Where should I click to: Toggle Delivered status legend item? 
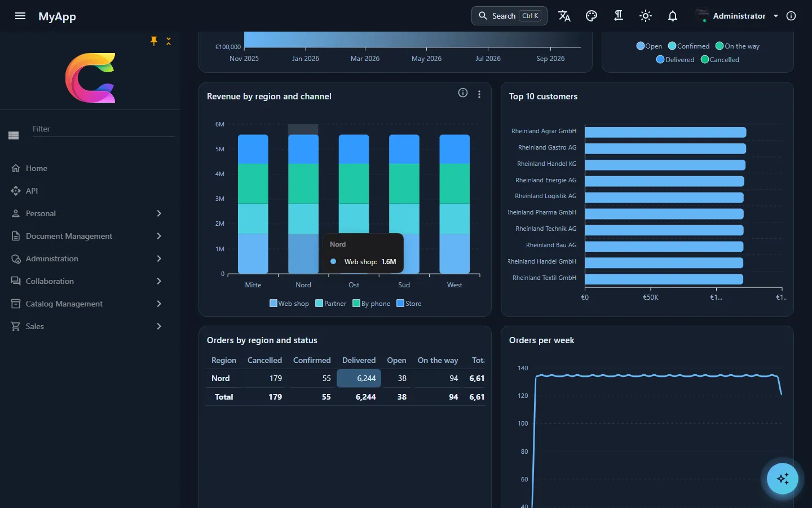click(676, 60)
